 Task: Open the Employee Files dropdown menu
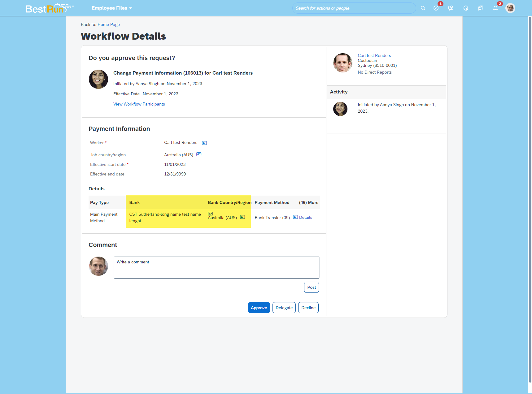(112, 8)
